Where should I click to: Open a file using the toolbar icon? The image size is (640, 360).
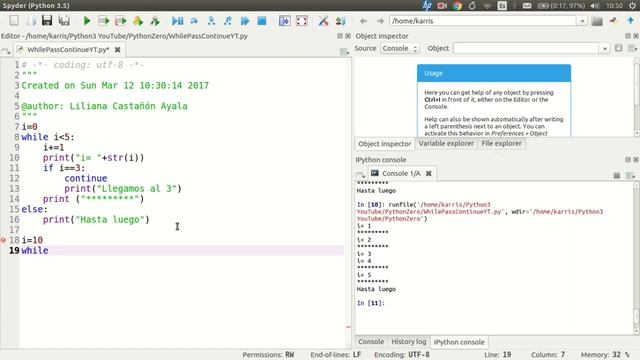31,20
